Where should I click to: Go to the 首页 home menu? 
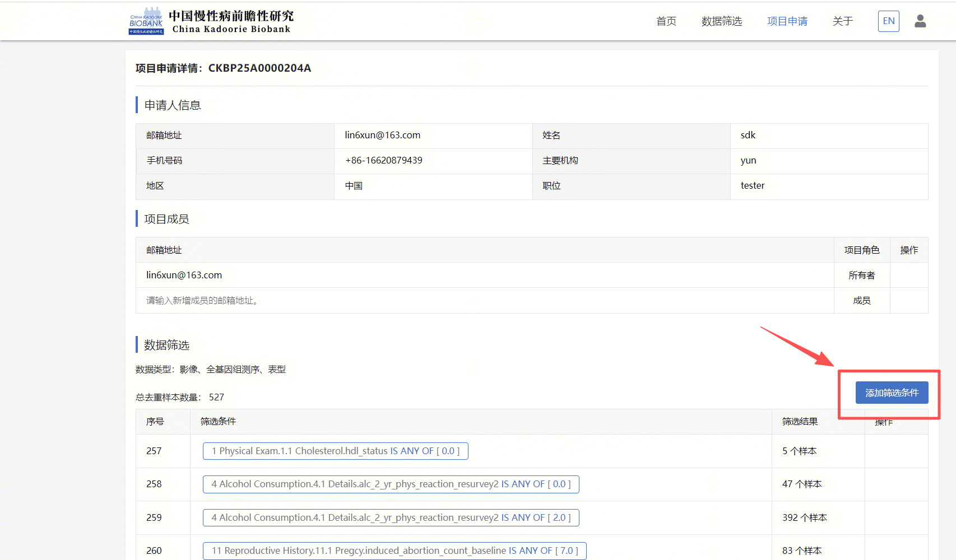[666, 21]
